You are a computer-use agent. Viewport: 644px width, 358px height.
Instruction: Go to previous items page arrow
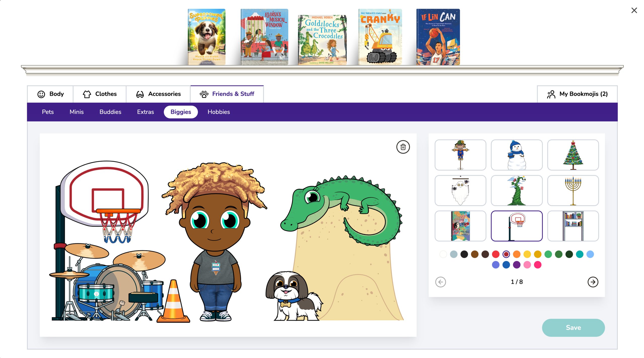pyautogui.click(x=440, y=282)
